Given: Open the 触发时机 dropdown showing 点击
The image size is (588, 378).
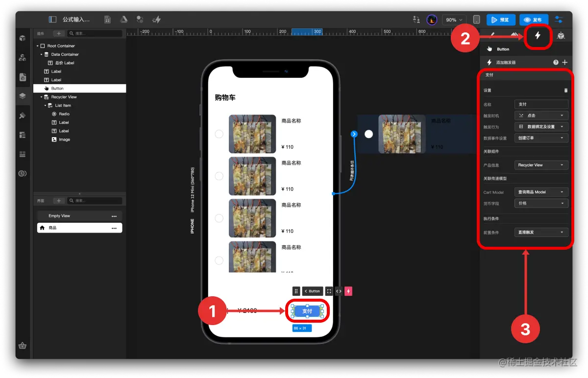Looking at the screenshot, I should [x=541, y=116].
